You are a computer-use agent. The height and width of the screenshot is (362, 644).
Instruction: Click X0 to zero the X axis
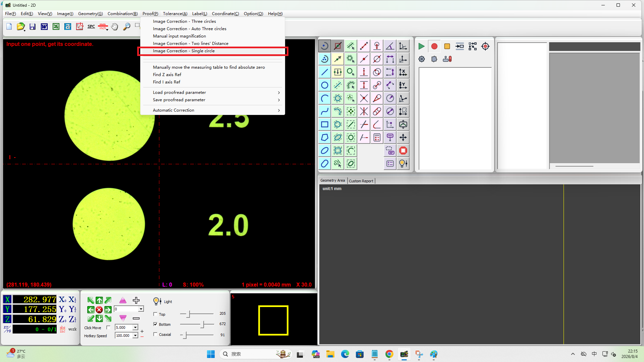[x=62, y=300]
